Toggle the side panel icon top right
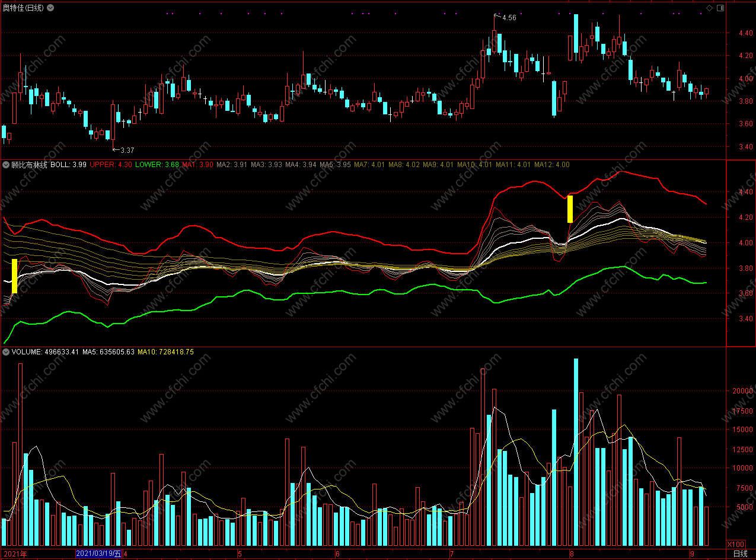Image resolution: width=756 pixels, height=560 pixels. pyautogui.click(x=720, y=8)
